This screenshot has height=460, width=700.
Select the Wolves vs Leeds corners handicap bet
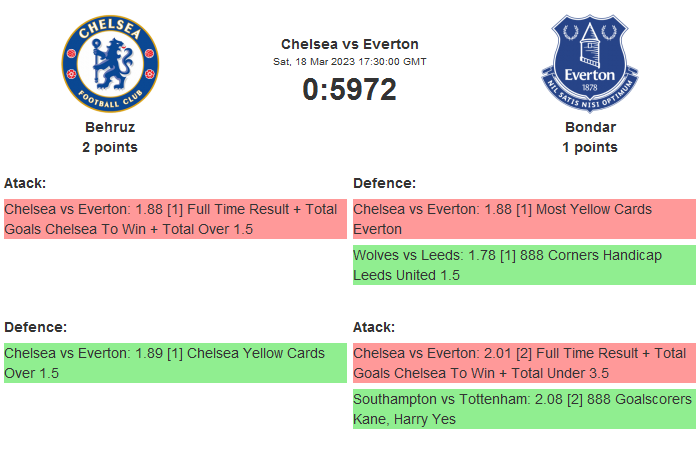[x=524, y=265]
